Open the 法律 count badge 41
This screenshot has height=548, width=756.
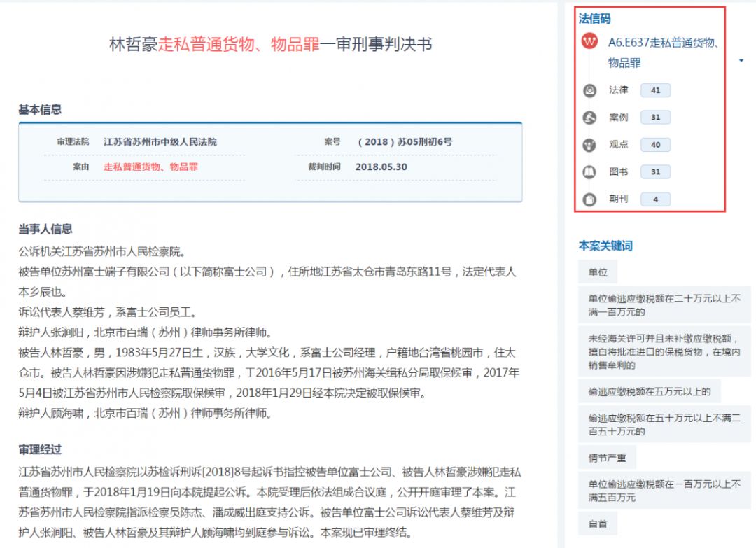pyautogui.click(x=655, y=90)
